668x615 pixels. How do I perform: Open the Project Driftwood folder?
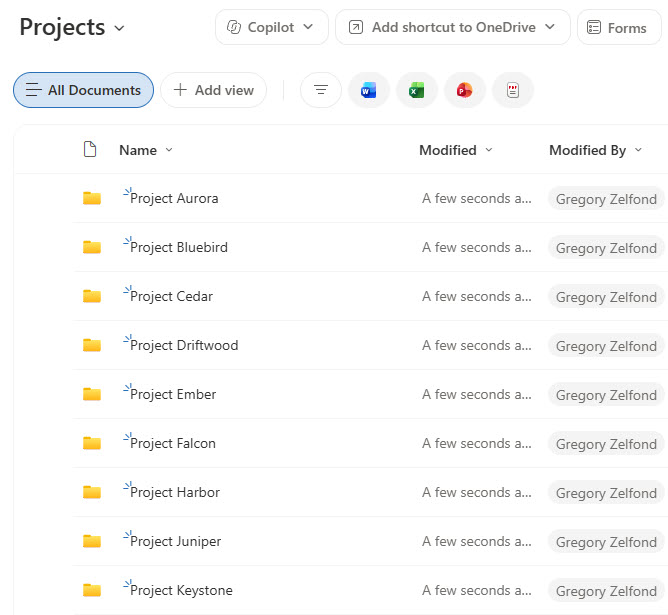[184, 345]
